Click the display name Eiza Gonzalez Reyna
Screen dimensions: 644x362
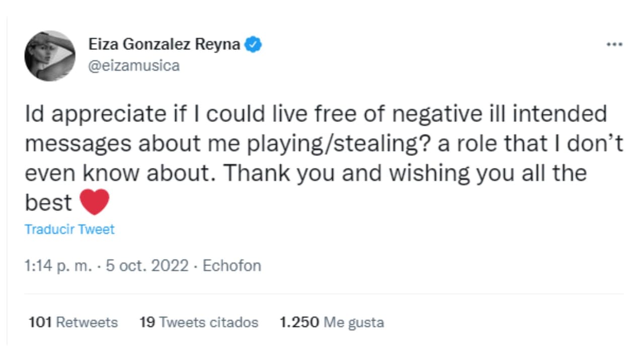[165, 45]
